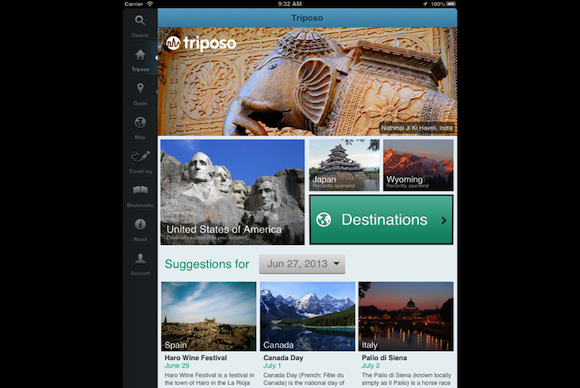The height and width of the screenshot is (388, 580).
Task: Select the Triposo home icon
Action: pyautogui.click(x=140, y=55)
